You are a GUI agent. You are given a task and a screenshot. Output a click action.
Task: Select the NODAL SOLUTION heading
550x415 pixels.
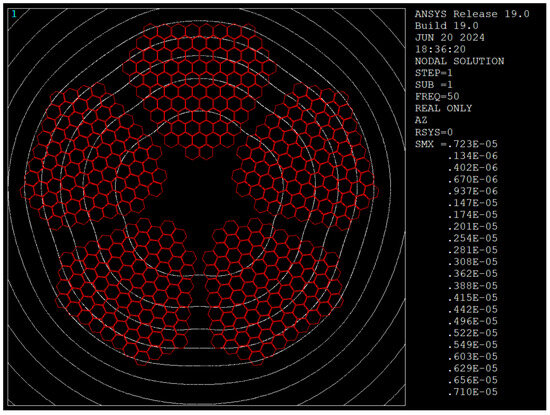[460, 61]
